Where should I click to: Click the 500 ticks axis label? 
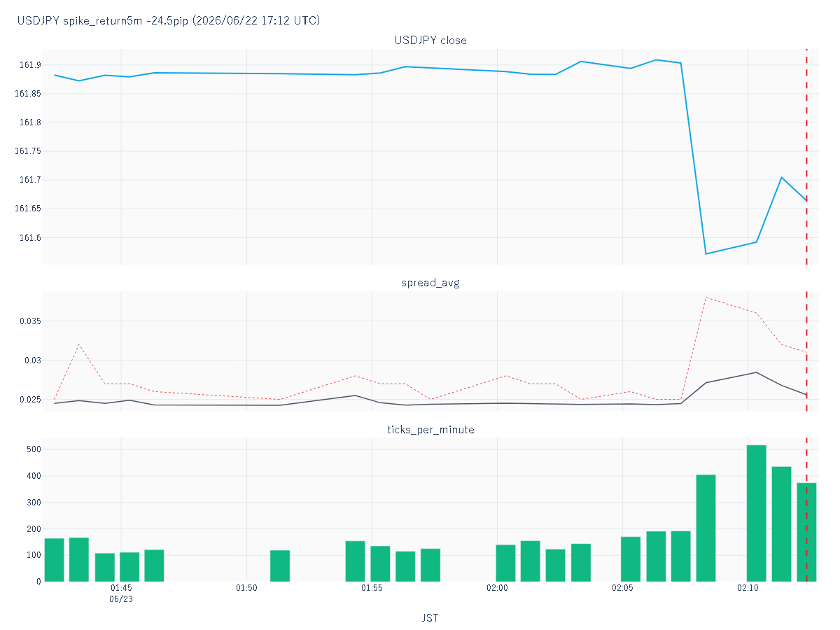[x=33, y=449]
